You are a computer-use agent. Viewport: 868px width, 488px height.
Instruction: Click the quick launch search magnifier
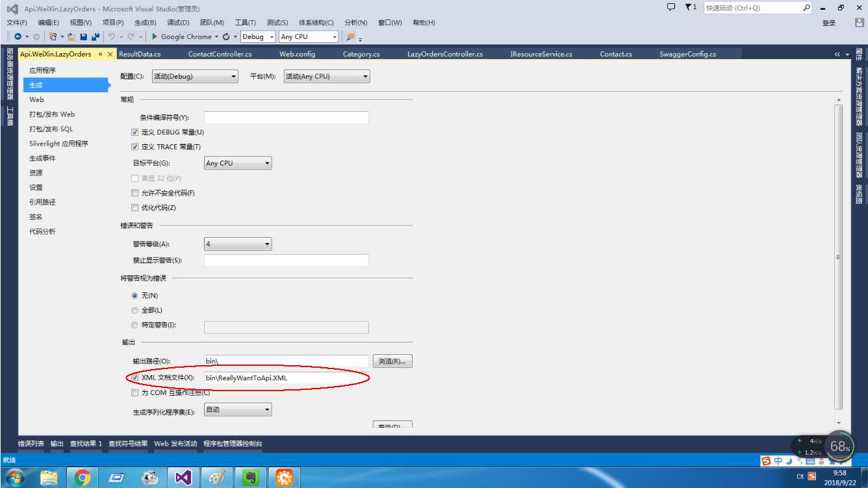(807, 8)
